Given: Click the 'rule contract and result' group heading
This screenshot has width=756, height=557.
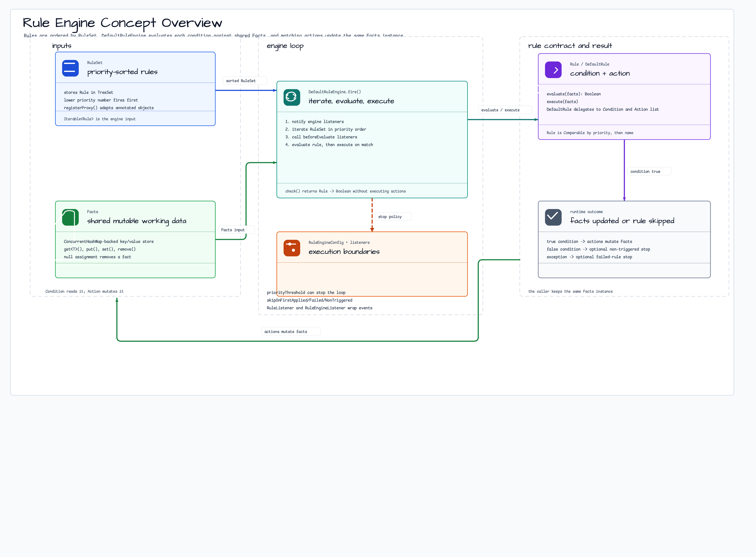Looking at the screenshot, I should click(570, 45).
